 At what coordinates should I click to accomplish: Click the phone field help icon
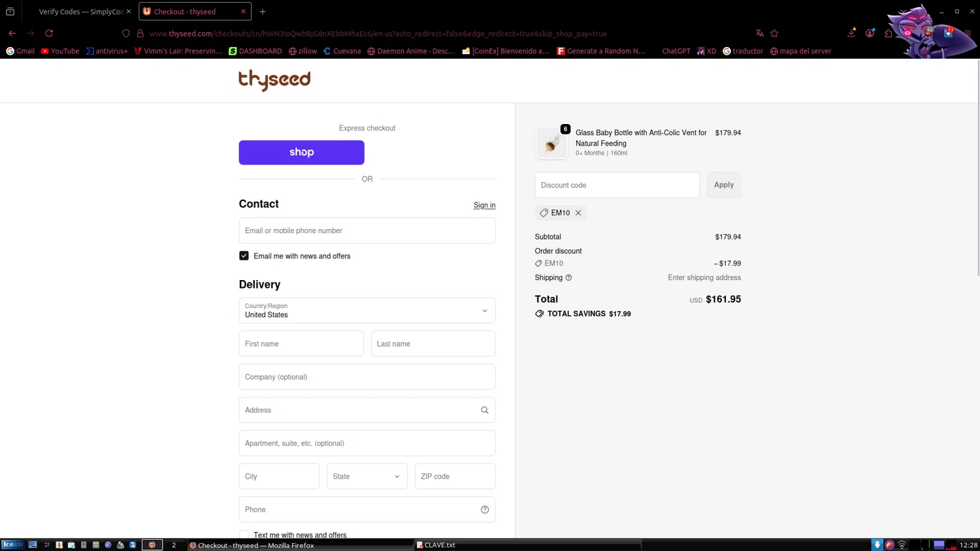point(485,510)
